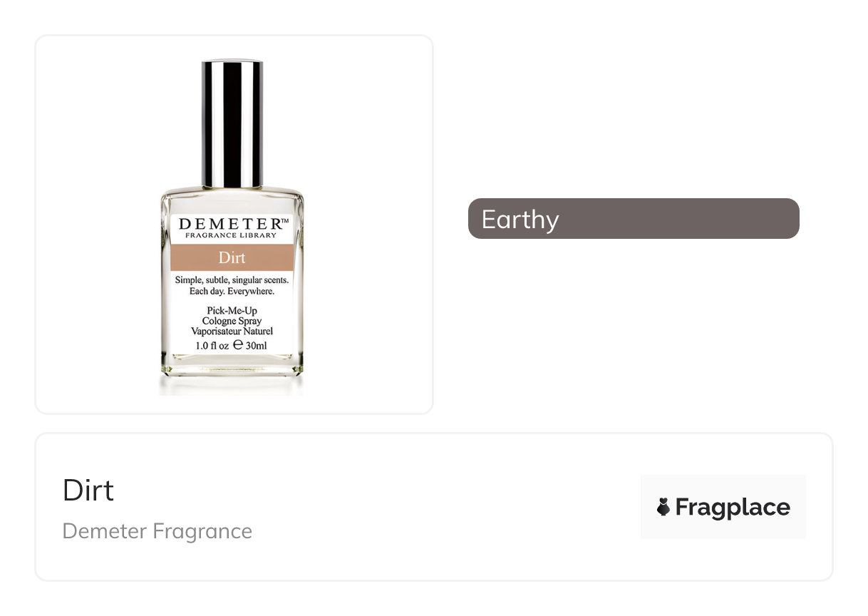Screen dimensions: 868x616
Task: Click the TM trademark symbol beside DEMETER
Action: [285, 220]
